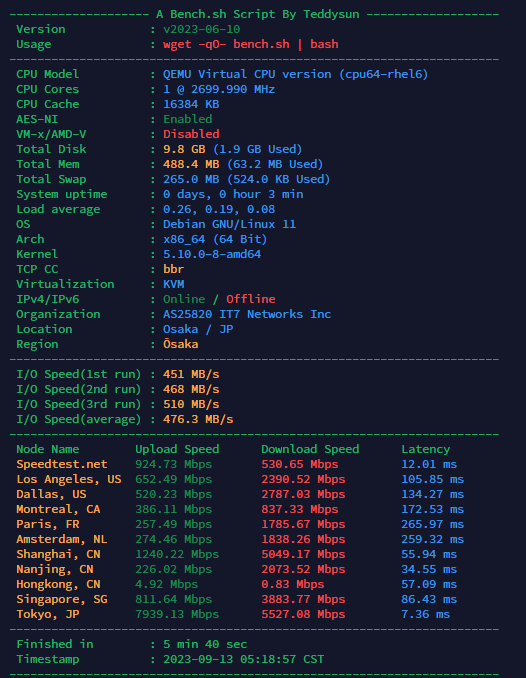Click Tokyo download speed 5527.08 Mbps
Screen dimensions: 526x678
point(303,614)
